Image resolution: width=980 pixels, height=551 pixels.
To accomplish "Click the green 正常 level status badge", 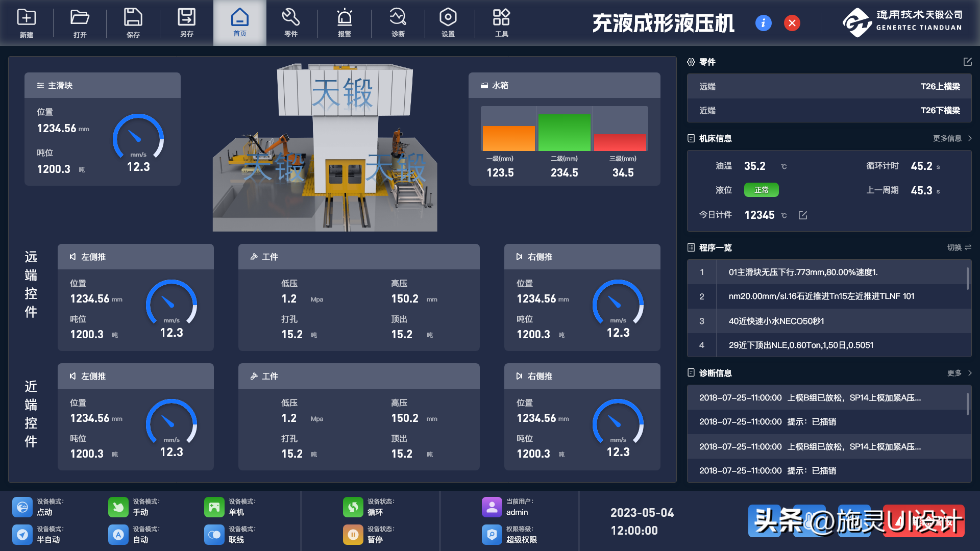I will pos(761,190).
